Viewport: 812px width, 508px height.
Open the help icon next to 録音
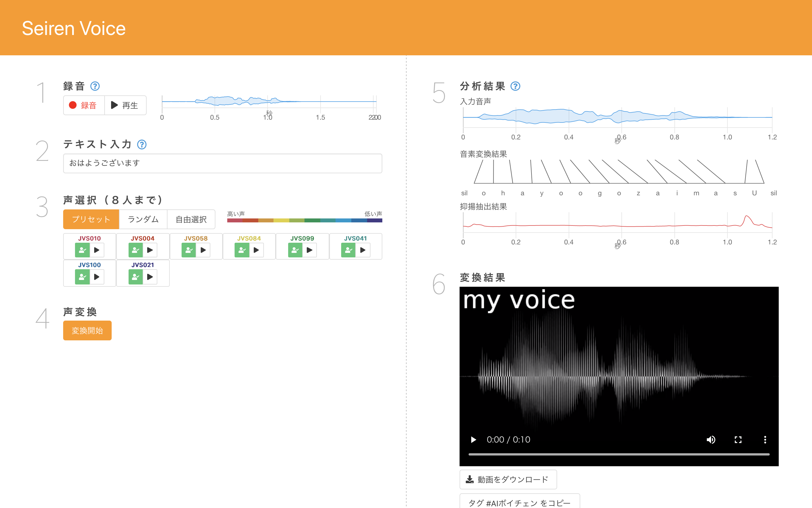95,86
